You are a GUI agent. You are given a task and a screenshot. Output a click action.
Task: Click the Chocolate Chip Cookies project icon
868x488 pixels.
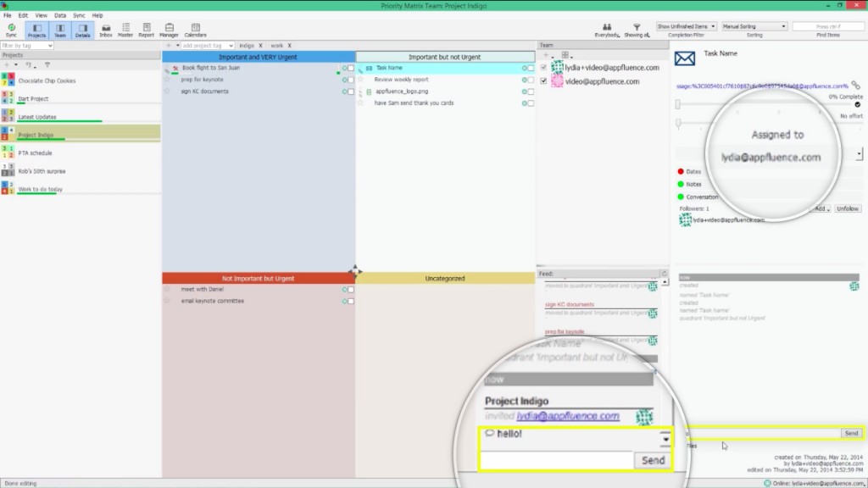click(8, 80)
